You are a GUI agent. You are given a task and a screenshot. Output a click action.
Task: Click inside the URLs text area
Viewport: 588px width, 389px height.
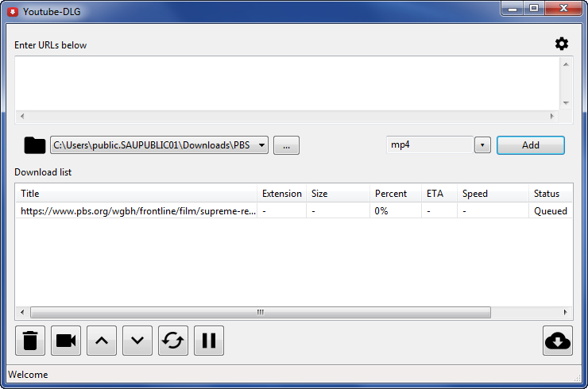point(288,83)
